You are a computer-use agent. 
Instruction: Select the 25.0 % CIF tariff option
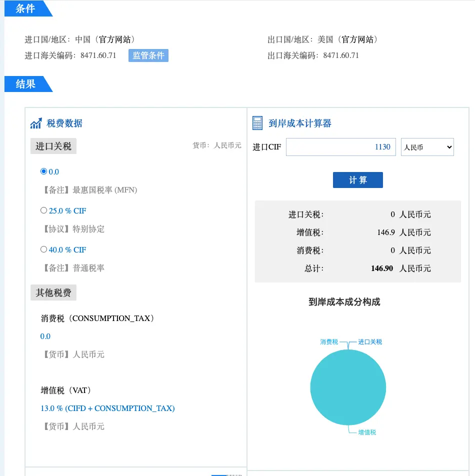coord(43,210)
